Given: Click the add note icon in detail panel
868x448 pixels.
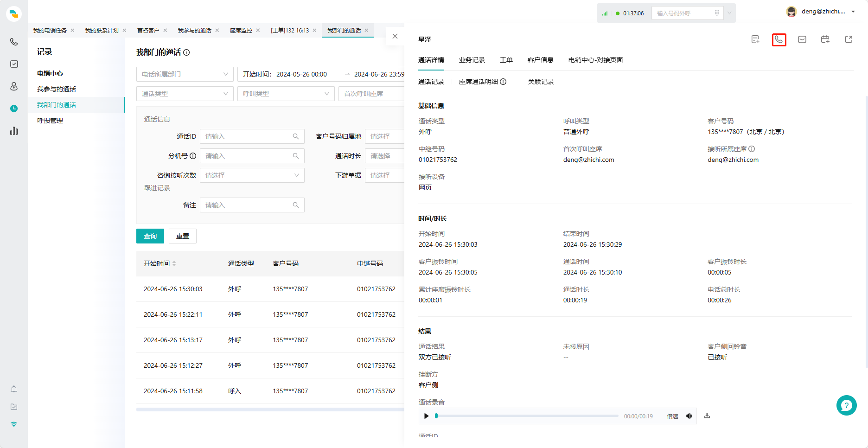Looking at the screenshot, I should click(755, 39).
